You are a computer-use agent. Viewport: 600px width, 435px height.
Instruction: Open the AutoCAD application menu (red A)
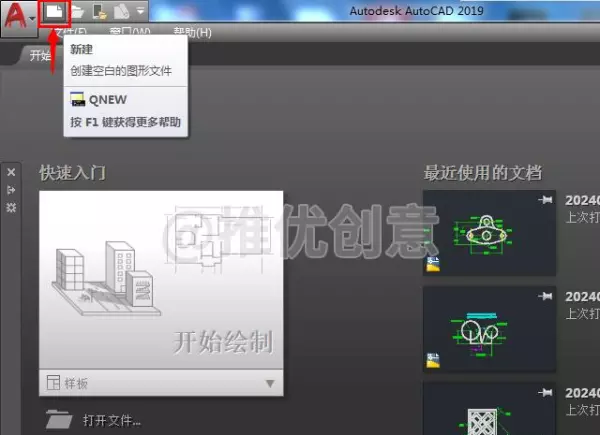point(18,17)
